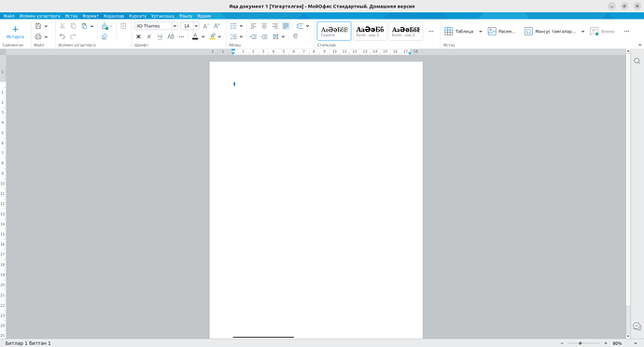This screenshot has height=347, width=644.
Task: Expand the Таблица dropdown arrow
Action: 481,31
